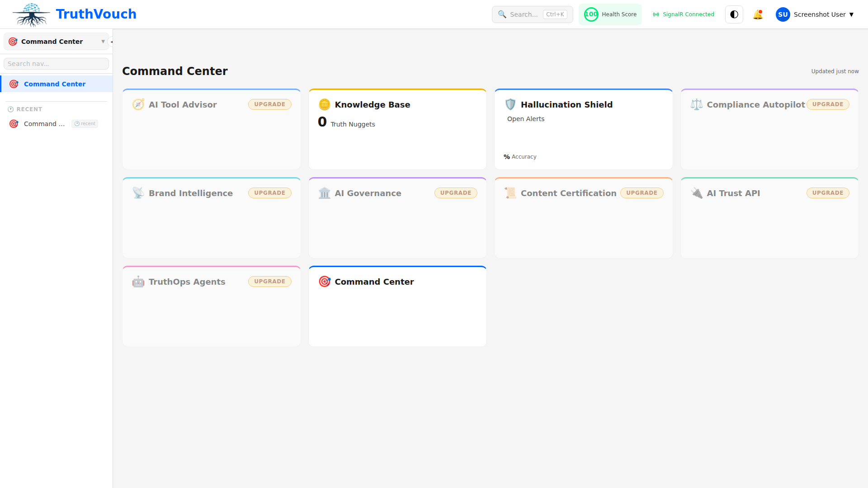Click Upgrade badge on AI Trust API
Screen dimensions: 868x488
[827, 193]
